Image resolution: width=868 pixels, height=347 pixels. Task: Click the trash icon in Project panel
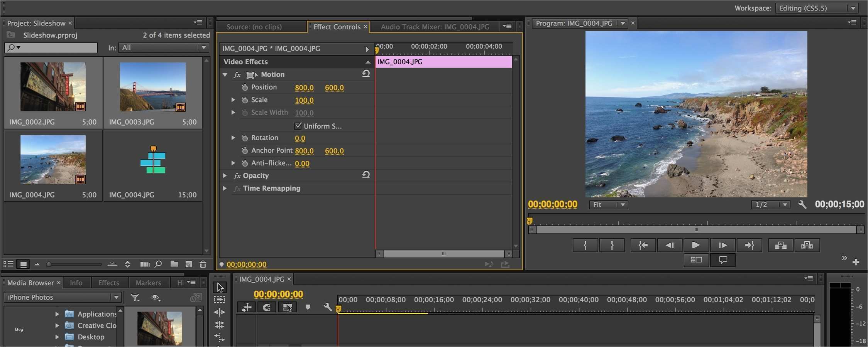(x=203, y=264)
